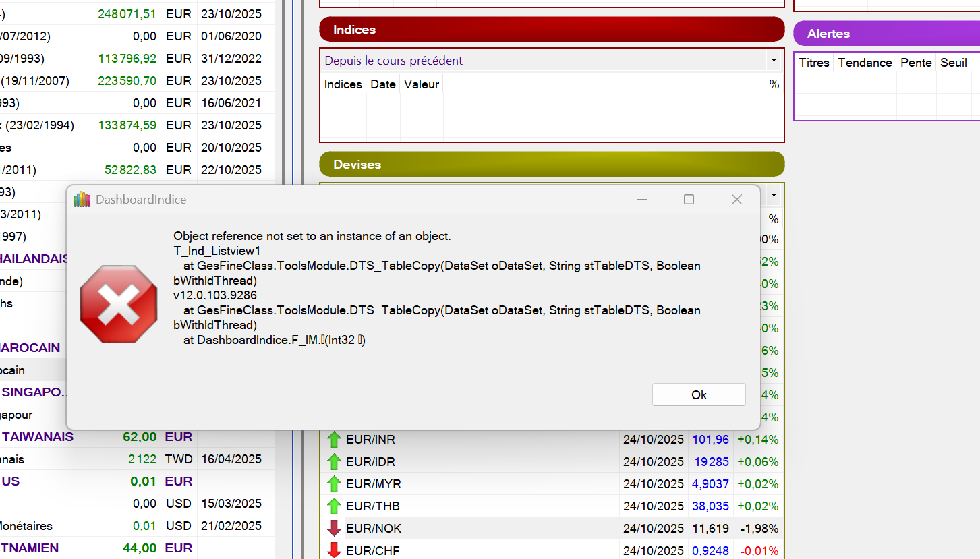
Task: Click the green up arrow beside EUR/THB
Action: point(334,506)
